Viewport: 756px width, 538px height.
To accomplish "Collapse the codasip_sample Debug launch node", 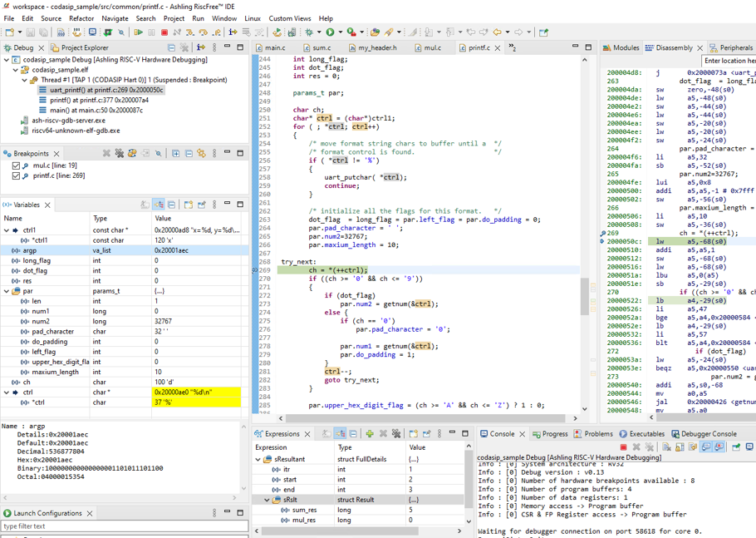I will (x=7, y=59).
